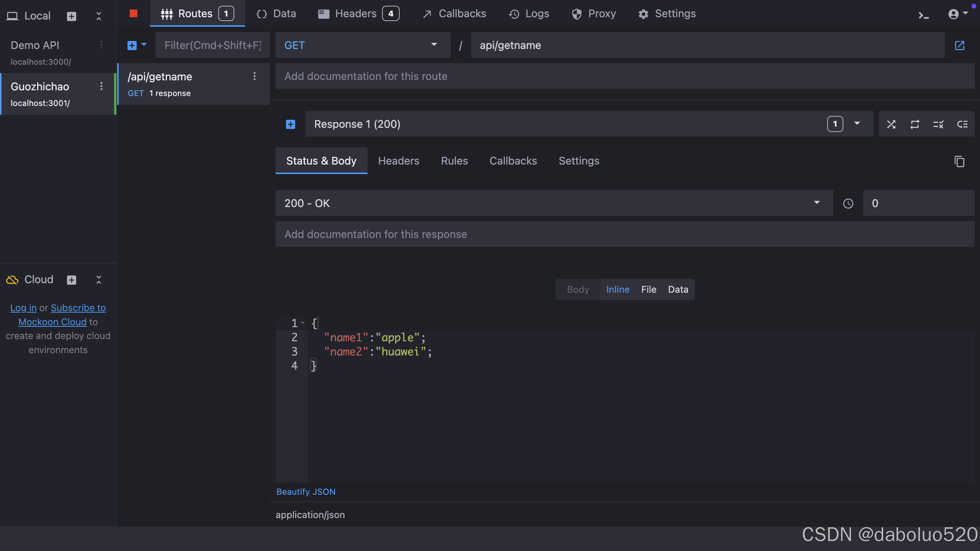This screenshot has height=551, width=980.
Task: Click the route filter input field
Action: click(212, 45)
